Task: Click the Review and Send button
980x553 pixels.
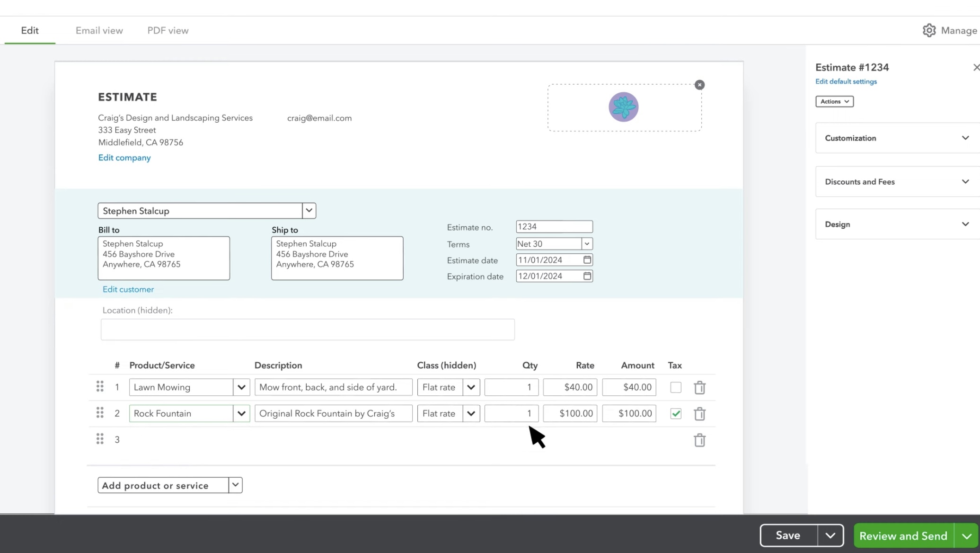Action: coord(903,535)
